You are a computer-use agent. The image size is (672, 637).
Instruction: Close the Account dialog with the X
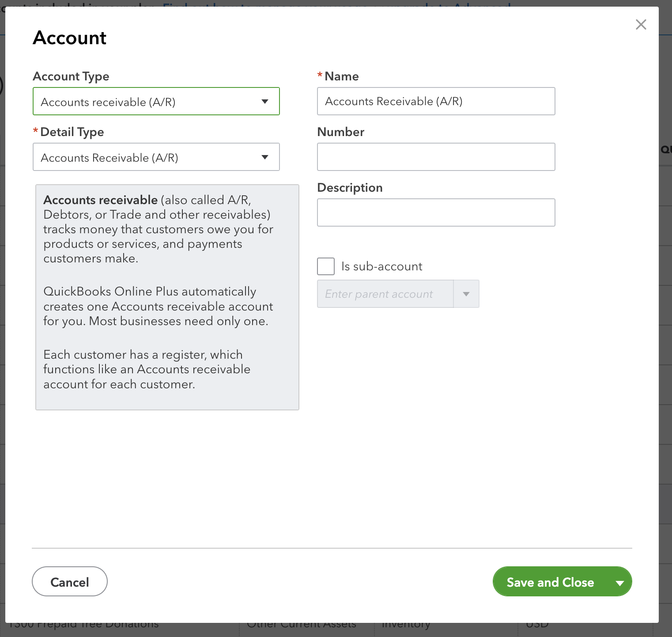coord(641,25)
